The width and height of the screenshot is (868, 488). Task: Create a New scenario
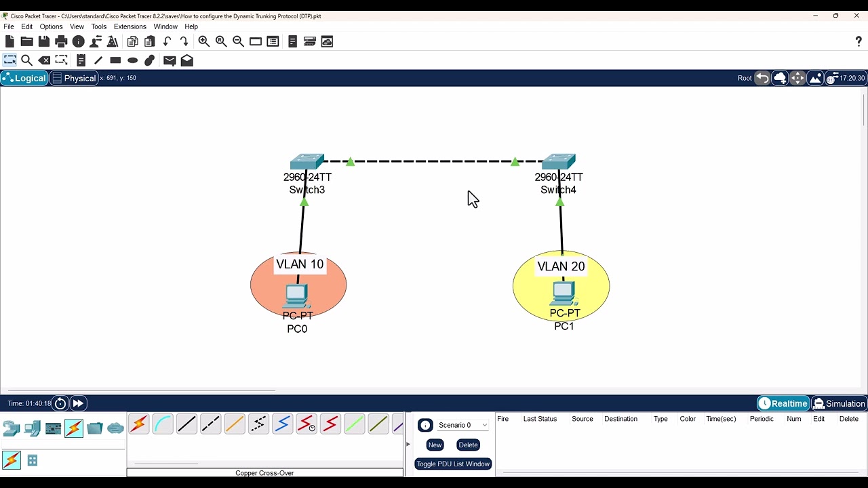click(435, 445)
